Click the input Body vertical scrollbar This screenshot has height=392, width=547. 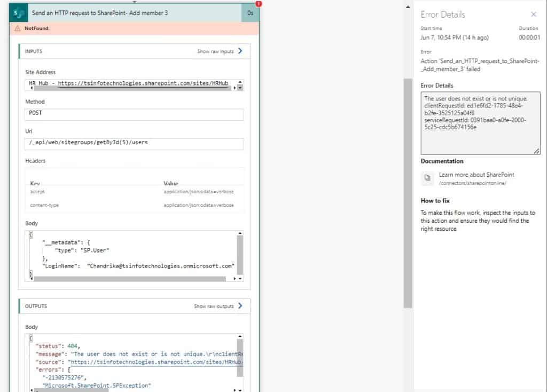pyautogui.click(x=240, y=255)
